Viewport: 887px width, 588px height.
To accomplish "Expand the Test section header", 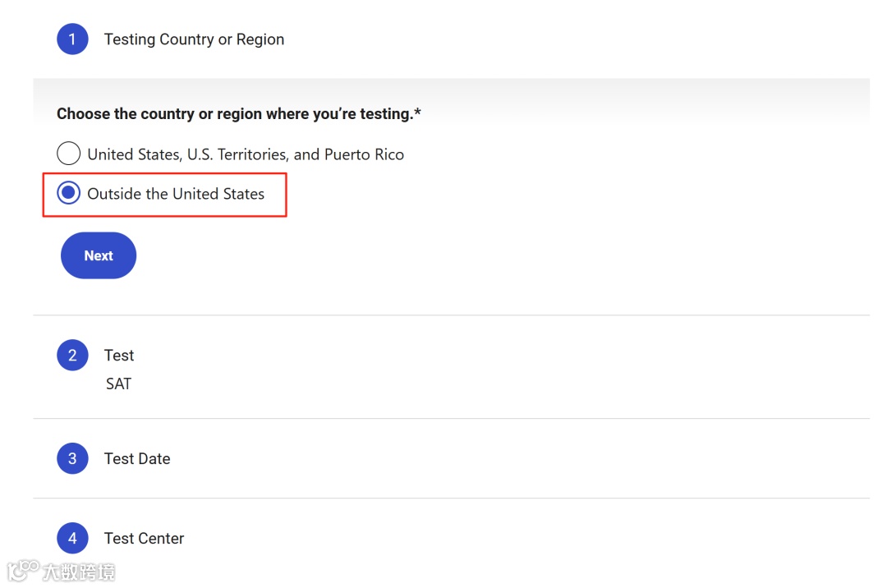I will point(119,356).
